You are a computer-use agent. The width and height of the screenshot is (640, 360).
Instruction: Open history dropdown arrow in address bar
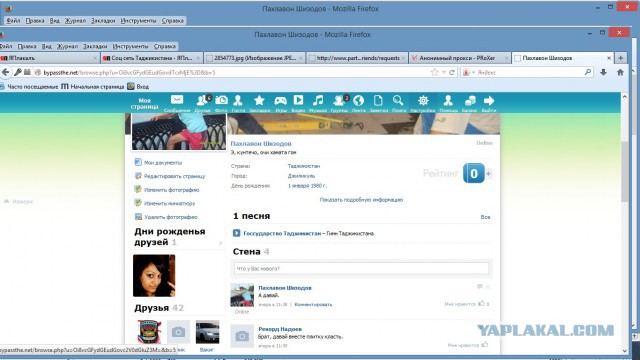tap(444, 72)
